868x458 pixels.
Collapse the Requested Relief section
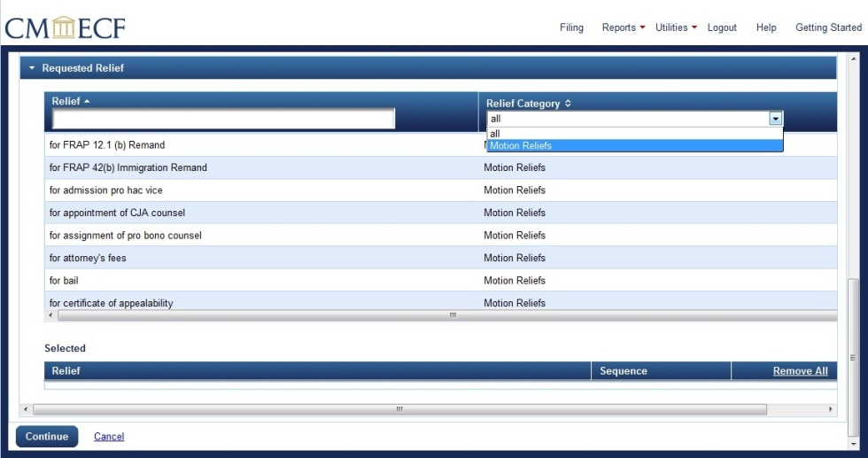(x=33, y=68)
